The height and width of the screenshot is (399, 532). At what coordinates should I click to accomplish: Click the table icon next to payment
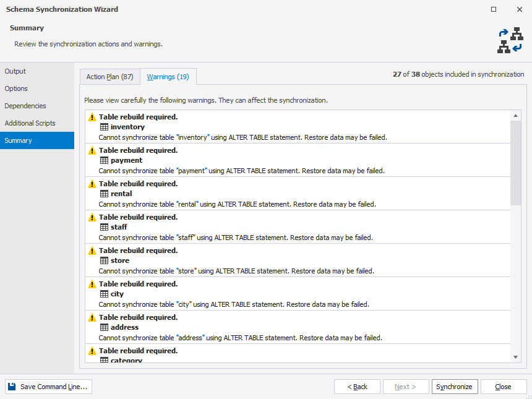pyautogui.click(x=104, y=160)
